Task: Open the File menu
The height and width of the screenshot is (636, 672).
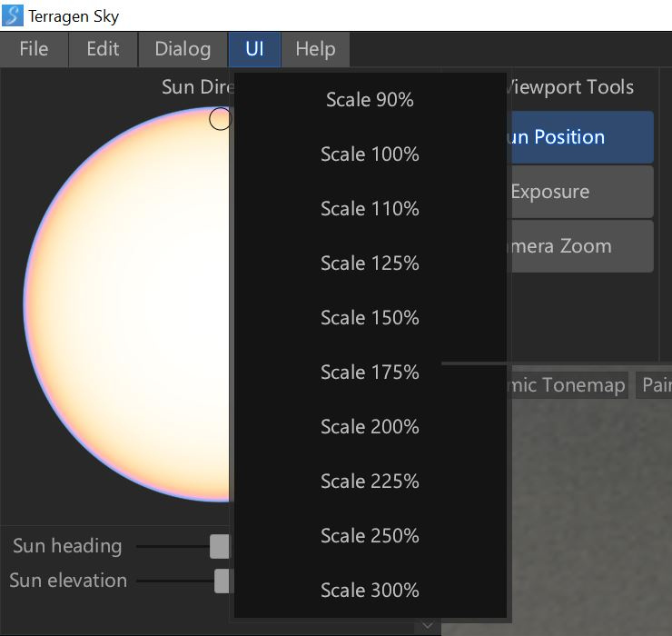Action: [x=34, y=49]
